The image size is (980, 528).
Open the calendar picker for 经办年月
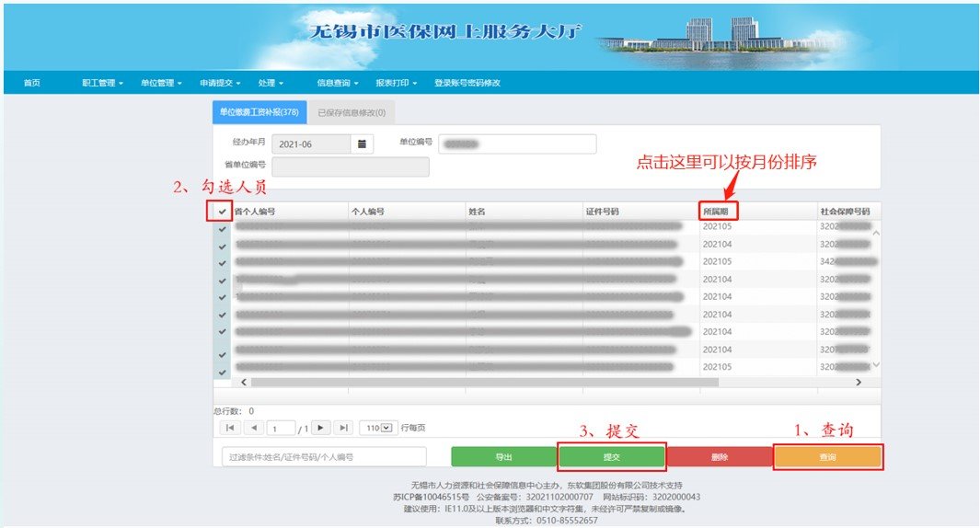tap(363, 144)
